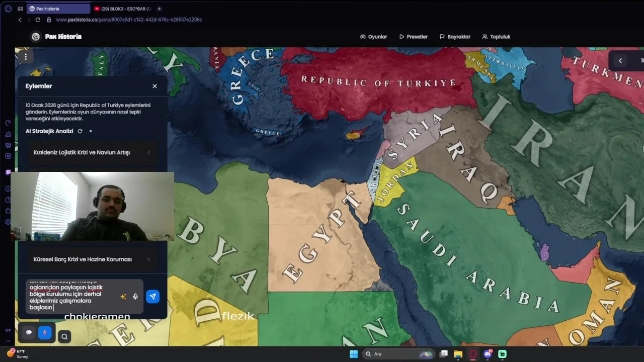Open GX Control speedometer sidebar icon
Image resolution: width=644 pixels, height=362 pixels.
pyautogui.click(x=8, y=123)
